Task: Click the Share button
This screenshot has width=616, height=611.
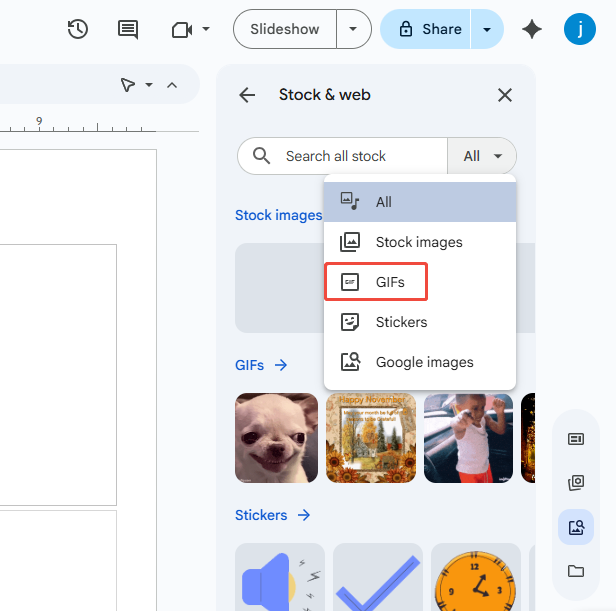Action: 425,29
